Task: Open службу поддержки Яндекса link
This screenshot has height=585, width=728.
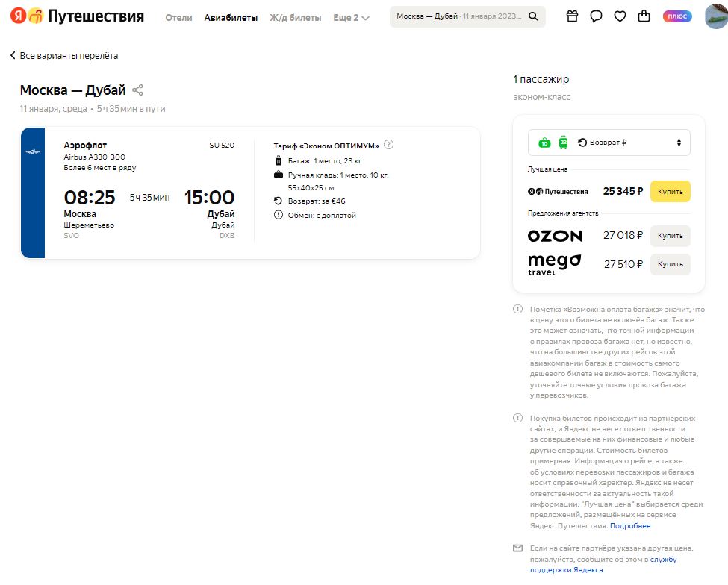Action: [603, 565]
